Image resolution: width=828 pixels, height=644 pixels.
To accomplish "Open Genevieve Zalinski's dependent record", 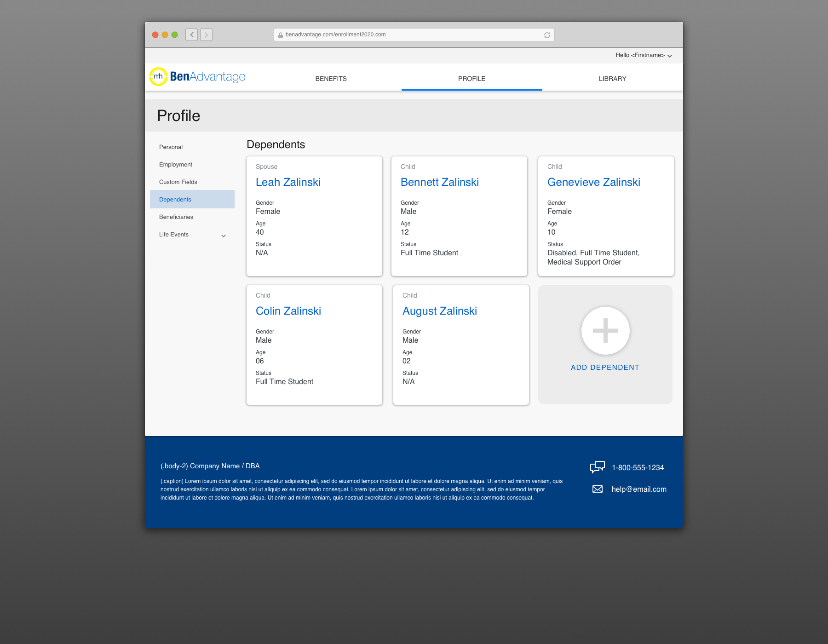I will (x=594, y=182).
